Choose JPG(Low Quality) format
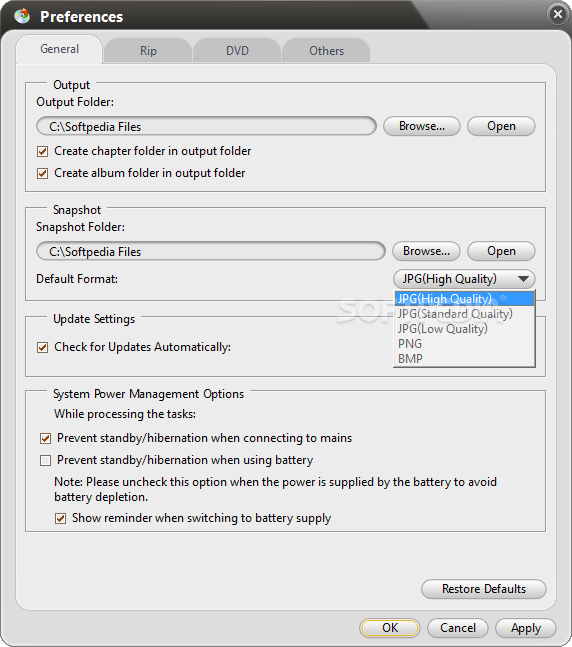The width and height of the screenshot is (572, 647). [x=464, y=329]
